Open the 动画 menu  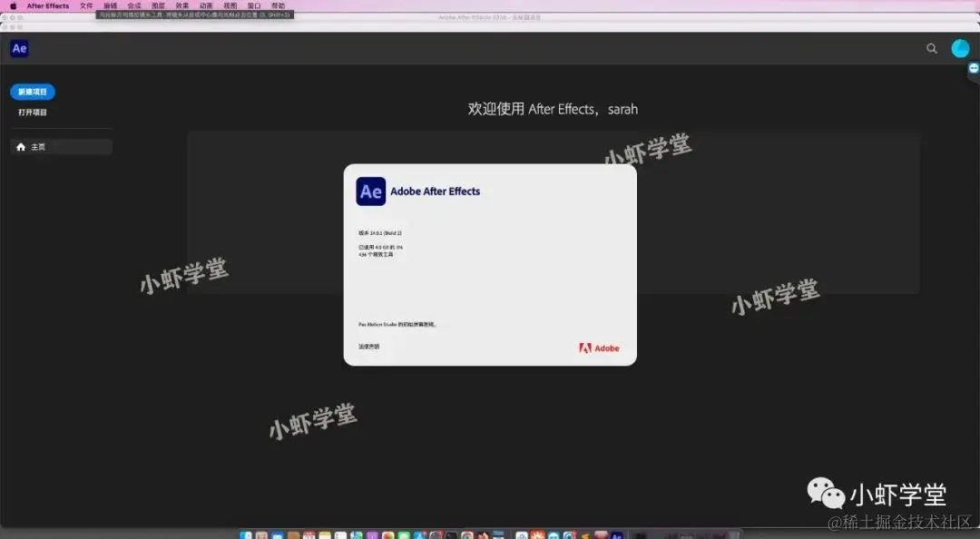(206, 5)
